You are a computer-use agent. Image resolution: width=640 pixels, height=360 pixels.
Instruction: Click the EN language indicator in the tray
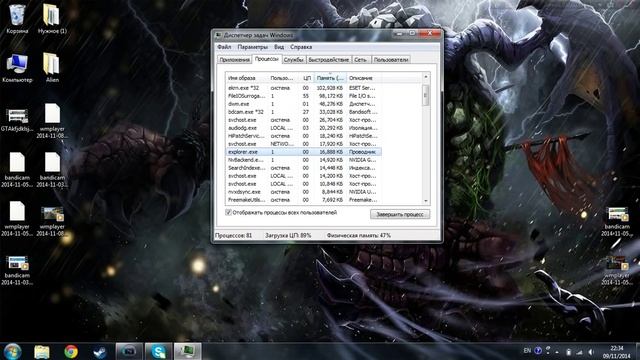(527, 351)
